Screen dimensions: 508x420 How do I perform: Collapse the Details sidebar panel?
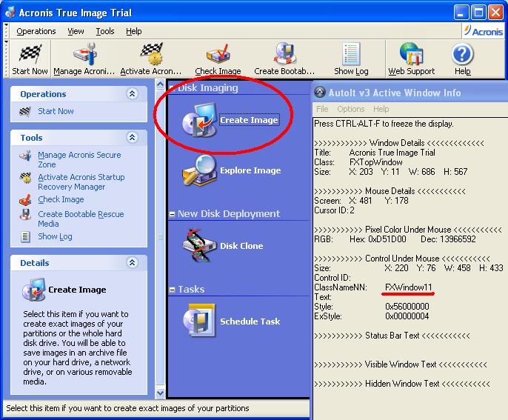point(132,262)
